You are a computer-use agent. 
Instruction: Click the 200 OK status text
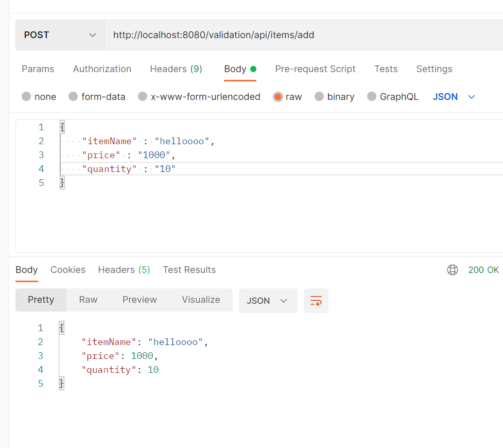(x=483, y=270)
